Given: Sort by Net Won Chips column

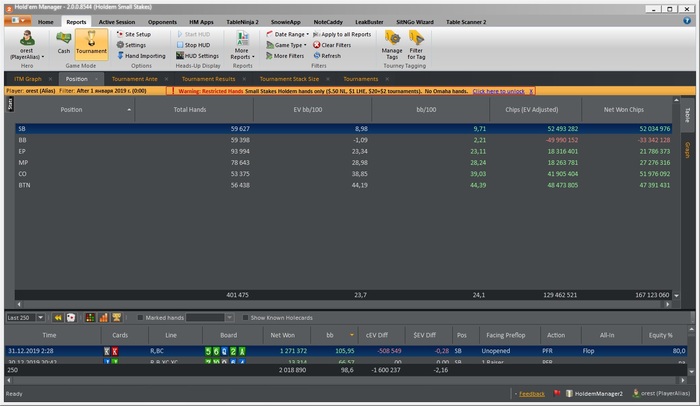Looking at the screenshot, I should click(x=624, y=109).
